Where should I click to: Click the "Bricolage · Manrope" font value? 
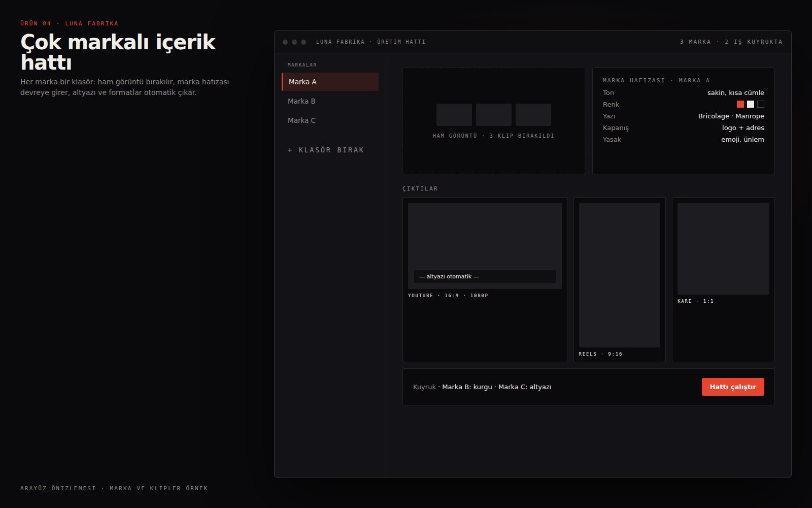[731, 116]
